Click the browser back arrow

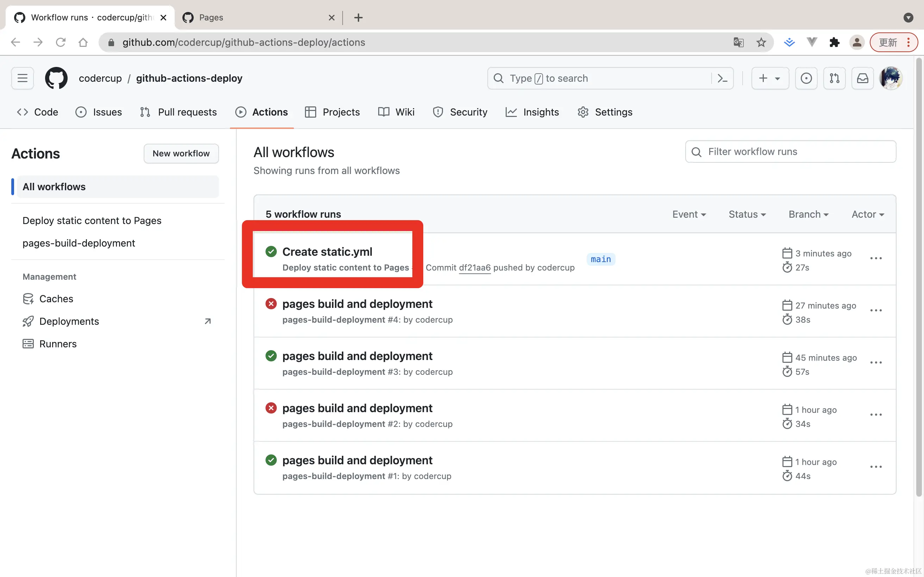click(x=15, y=42)
